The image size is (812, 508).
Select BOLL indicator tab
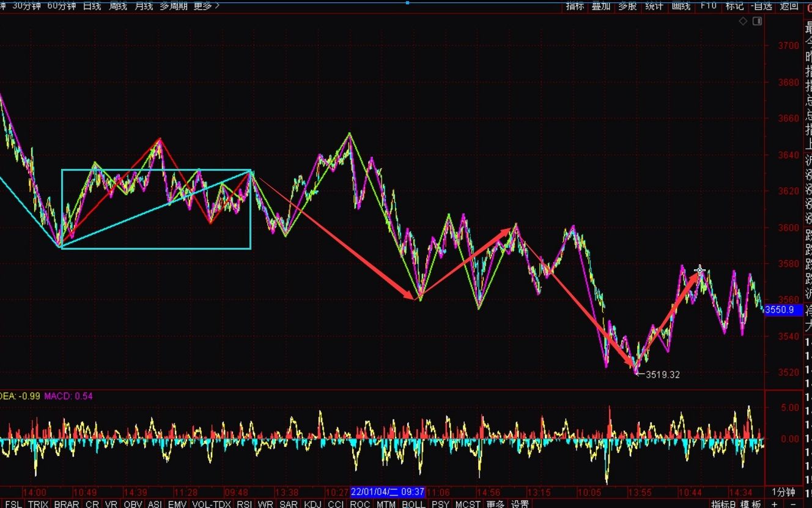click(x=413, y=504)
